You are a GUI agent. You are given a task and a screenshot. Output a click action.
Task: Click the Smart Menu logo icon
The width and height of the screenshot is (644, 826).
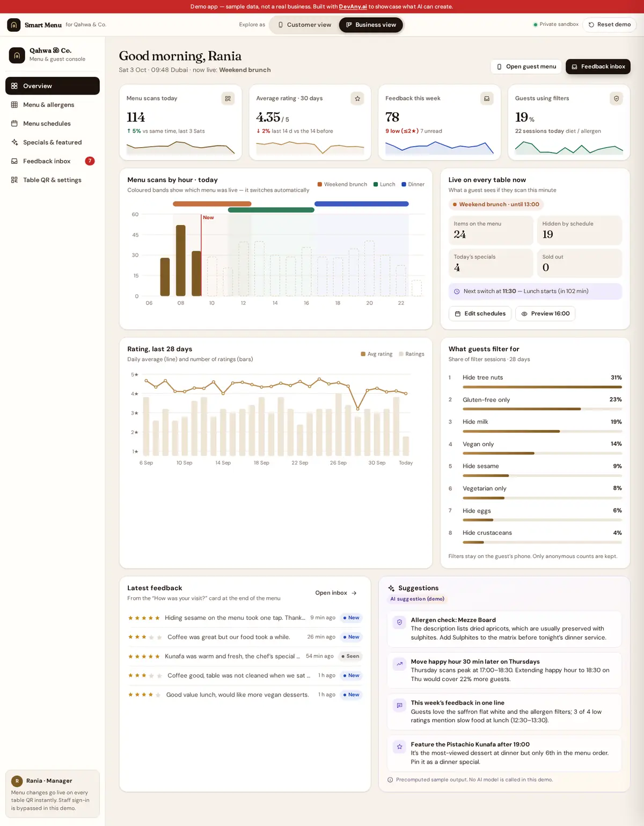tap(14, 25)
